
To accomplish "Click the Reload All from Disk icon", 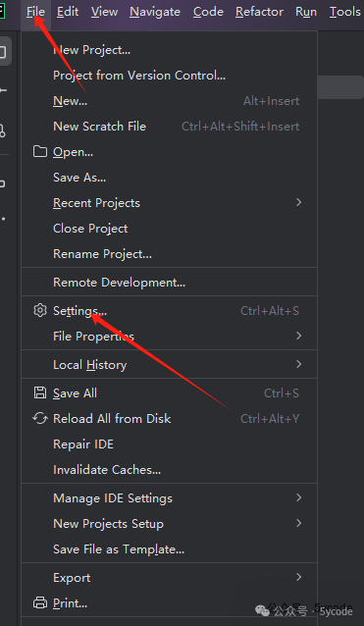I will pos(40,418).
